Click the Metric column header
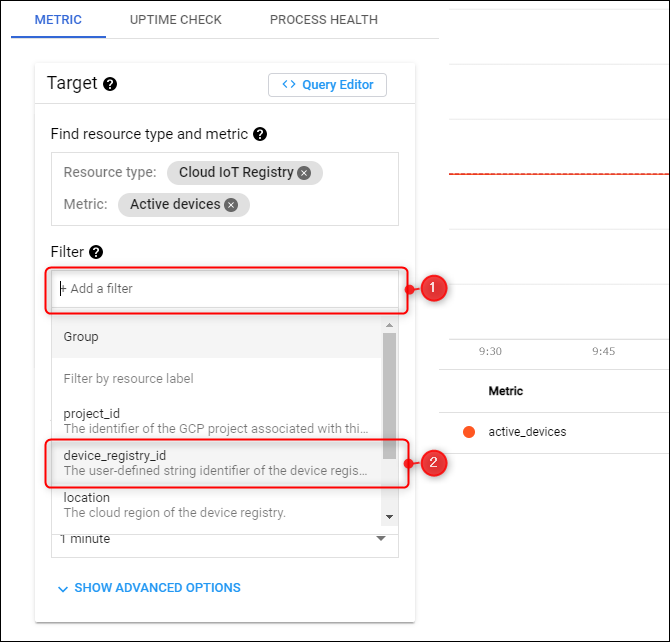Screen dimensions: 670x642 pos(505,391)
